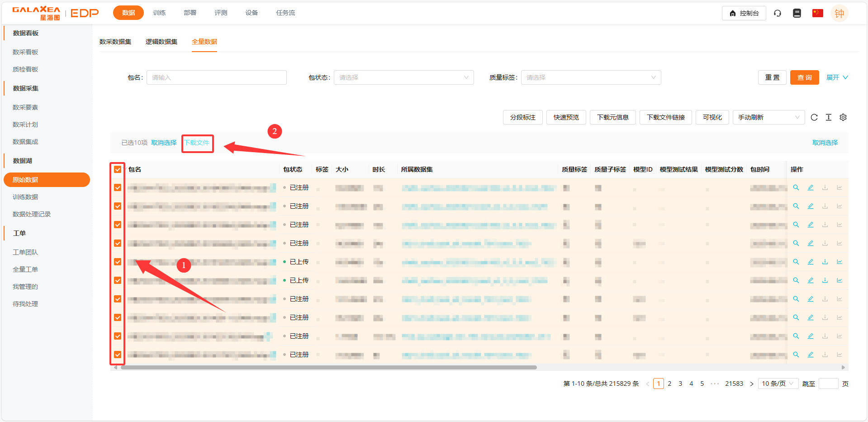Click the headset support icon in header
Image resolution: width=868 pixels, height=422 pixels.
[778, 13]
